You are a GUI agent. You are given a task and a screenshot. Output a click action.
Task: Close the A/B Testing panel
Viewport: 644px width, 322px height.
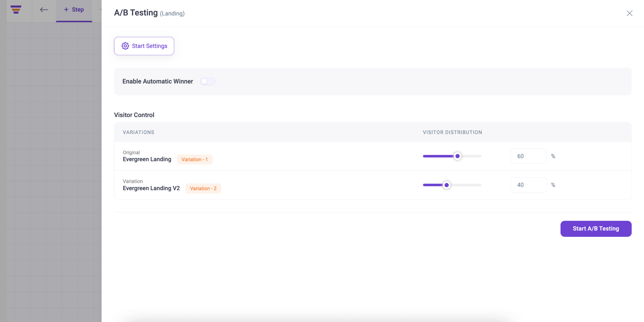(629, 13)
